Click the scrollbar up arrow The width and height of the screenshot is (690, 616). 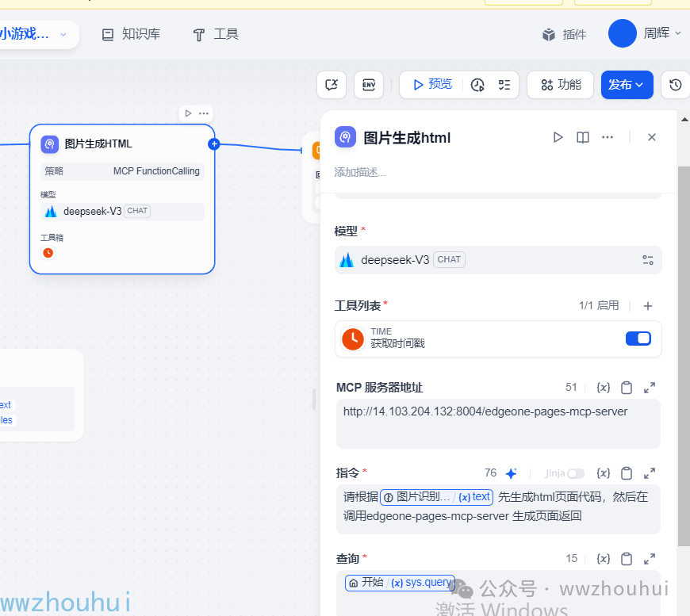point(684,119)
